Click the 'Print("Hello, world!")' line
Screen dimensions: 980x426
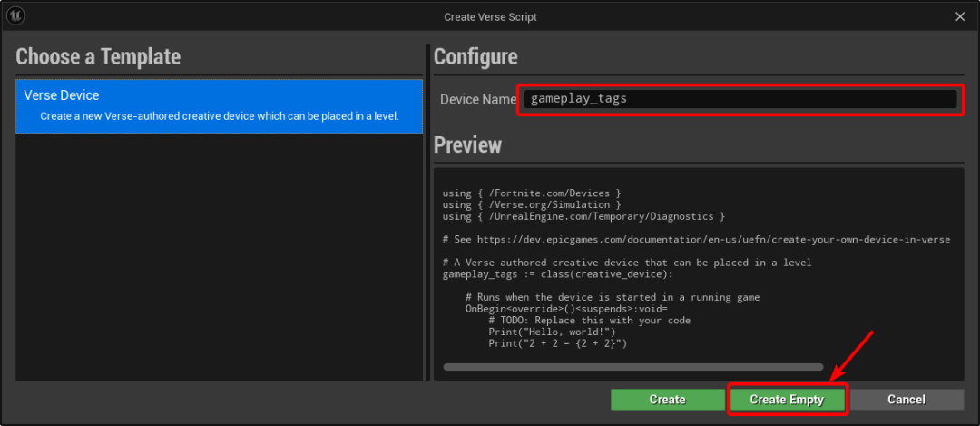click(552, 332)
